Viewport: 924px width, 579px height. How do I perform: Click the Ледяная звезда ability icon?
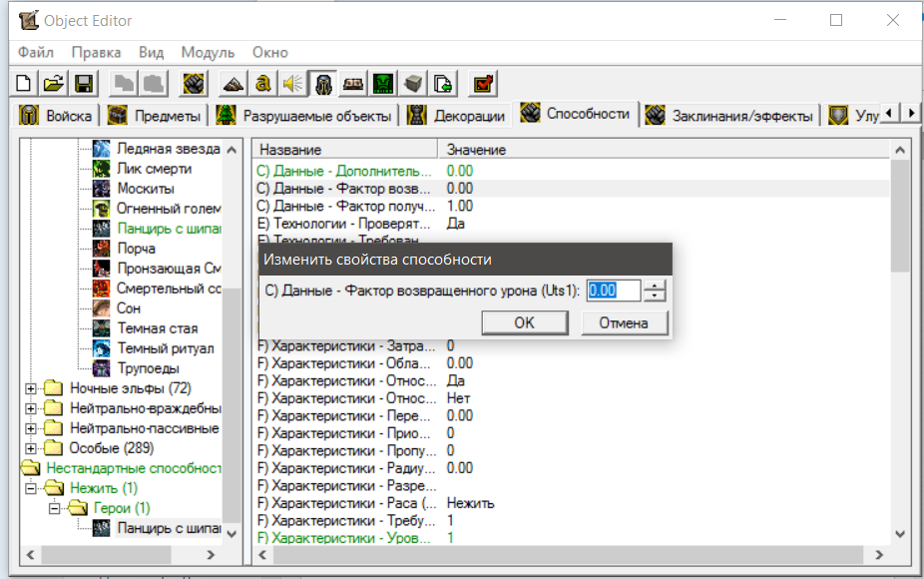[102, 149]
